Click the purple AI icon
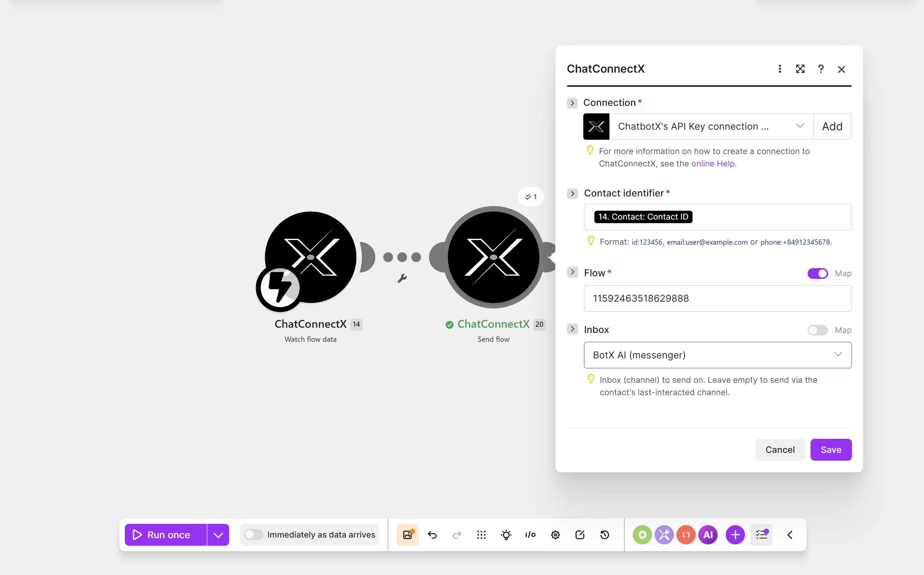924x575 pixels. click(x=708, y=535)
